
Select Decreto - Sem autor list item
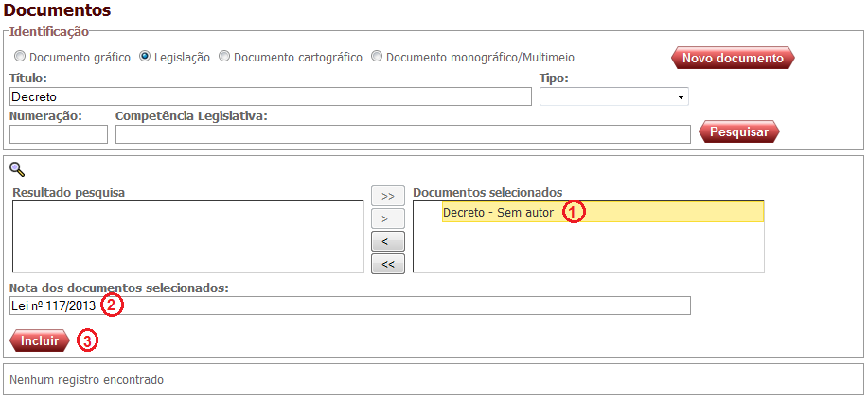click(602, 213)
